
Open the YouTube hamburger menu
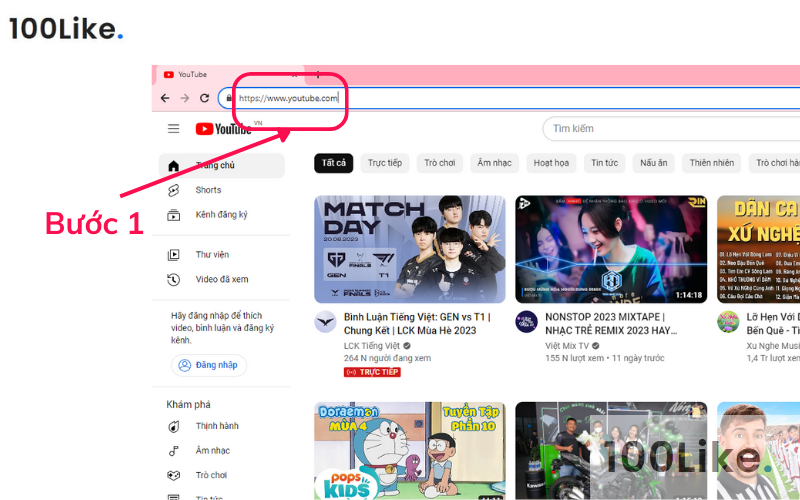coord(173,129)
